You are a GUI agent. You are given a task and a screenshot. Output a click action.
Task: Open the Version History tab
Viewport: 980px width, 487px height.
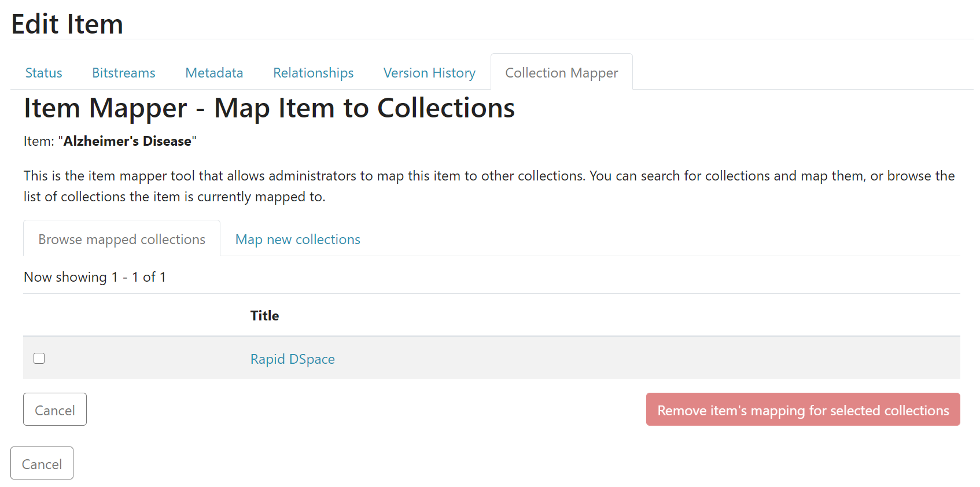tap(429, 73)
